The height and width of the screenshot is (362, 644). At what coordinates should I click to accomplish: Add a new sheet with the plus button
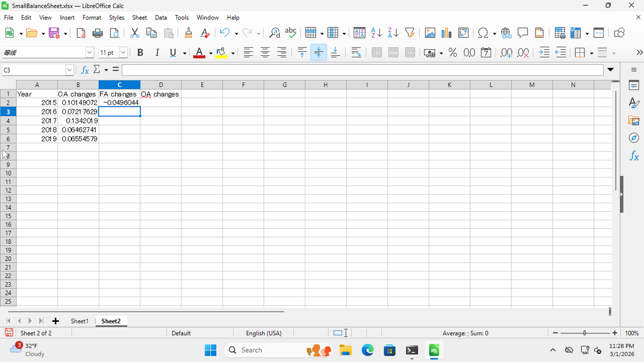(x=55, y=321)
